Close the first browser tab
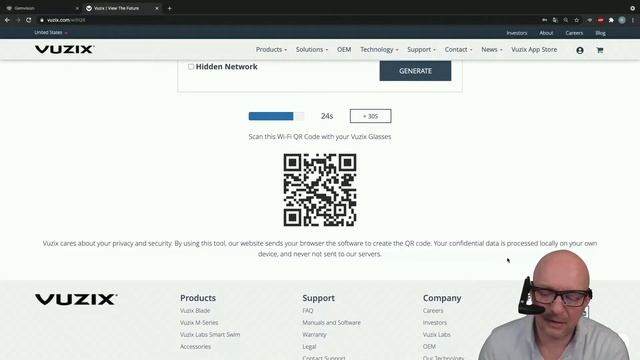640x360 pixels. (77, 8)
